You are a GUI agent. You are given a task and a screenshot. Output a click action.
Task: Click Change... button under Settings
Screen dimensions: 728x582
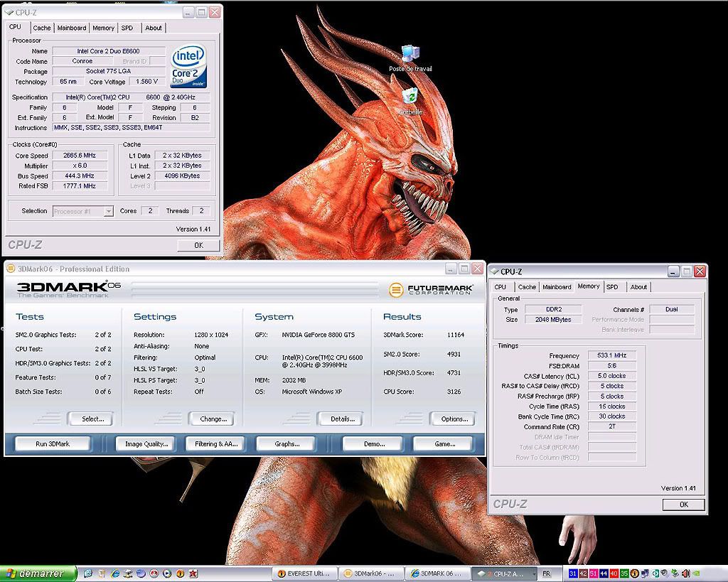pos(212,419)
